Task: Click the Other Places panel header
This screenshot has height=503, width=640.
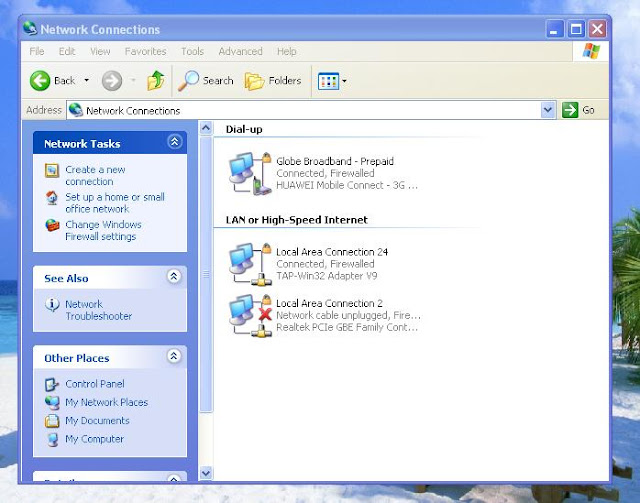Action: (x=110, y=357)
